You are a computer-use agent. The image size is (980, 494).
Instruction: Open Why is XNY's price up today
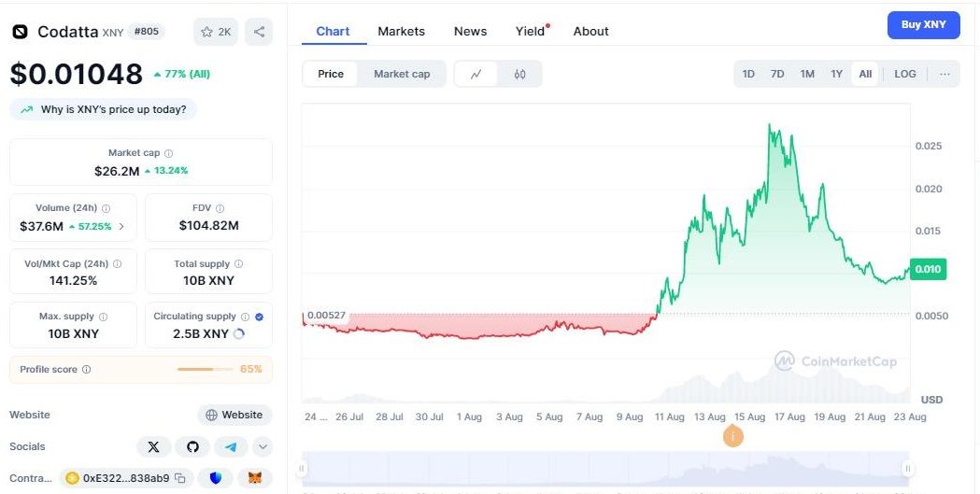point(103,110)
